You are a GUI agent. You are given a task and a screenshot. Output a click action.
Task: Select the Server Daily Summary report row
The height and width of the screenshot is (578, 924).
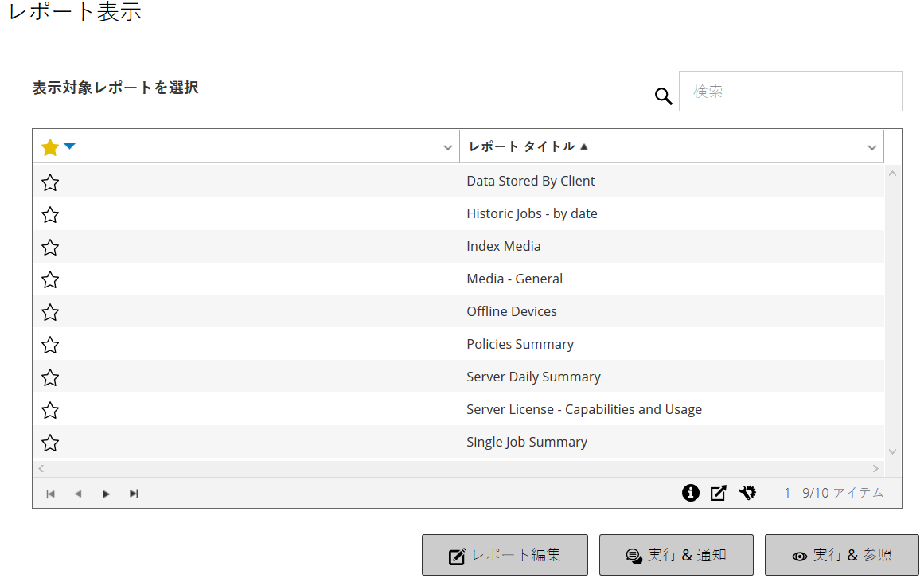tap(533, 377)
